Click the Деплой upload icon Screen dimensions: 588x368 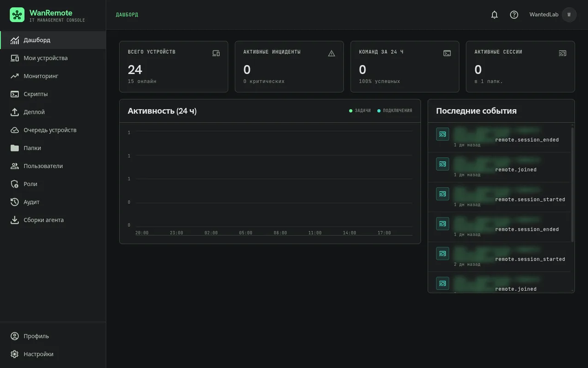[x=15, y=112]
